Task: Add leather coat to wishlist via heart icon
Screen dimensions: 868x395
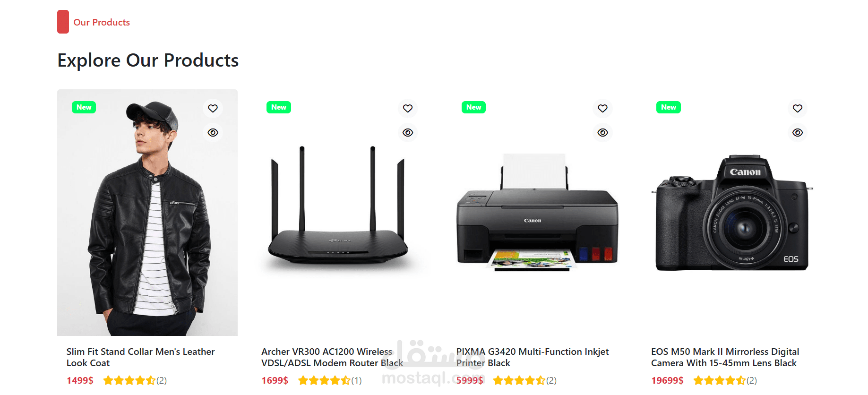Action: [213, 108]
